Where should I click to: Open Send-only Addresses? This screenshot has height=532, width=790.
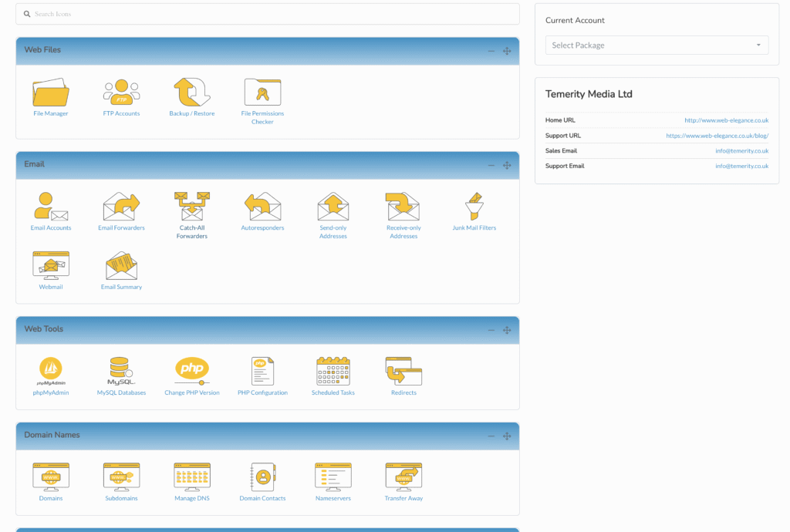click(333, 215)
